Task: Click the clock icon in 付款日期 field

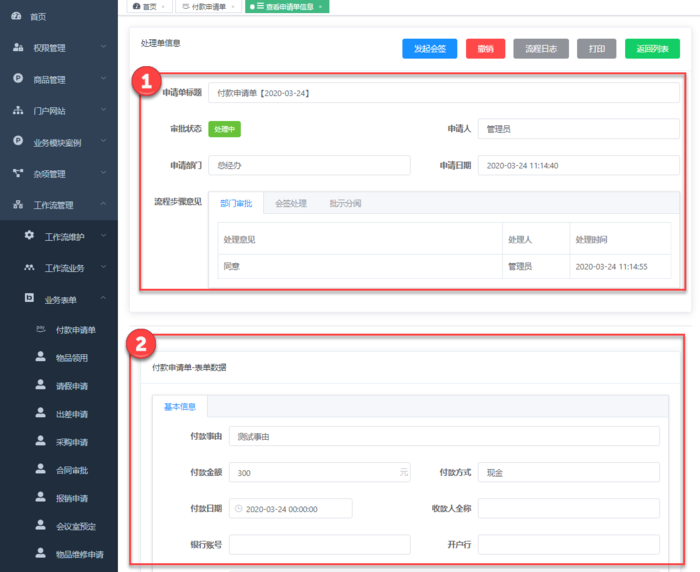Action: [238, 508]
